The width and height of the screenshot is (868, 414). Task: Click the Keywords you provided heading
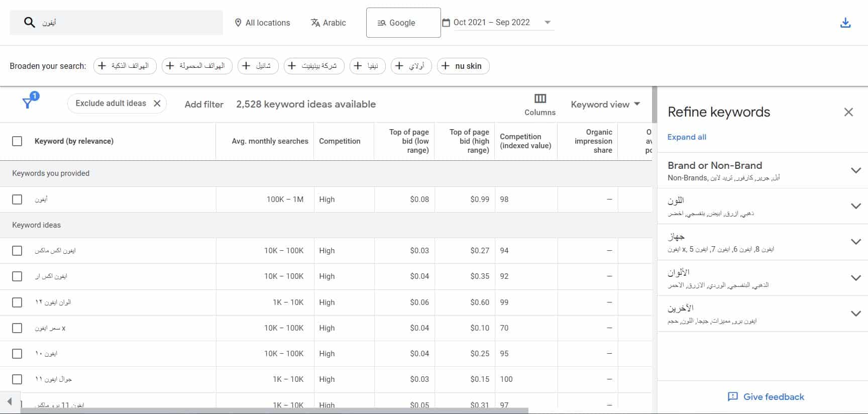51,173
